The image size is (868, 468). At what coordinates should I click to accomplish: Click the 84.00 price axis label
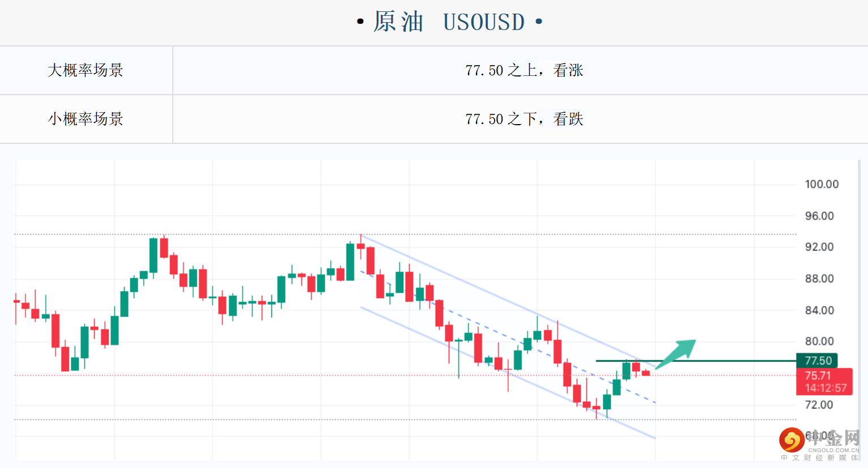pos(819,310)
